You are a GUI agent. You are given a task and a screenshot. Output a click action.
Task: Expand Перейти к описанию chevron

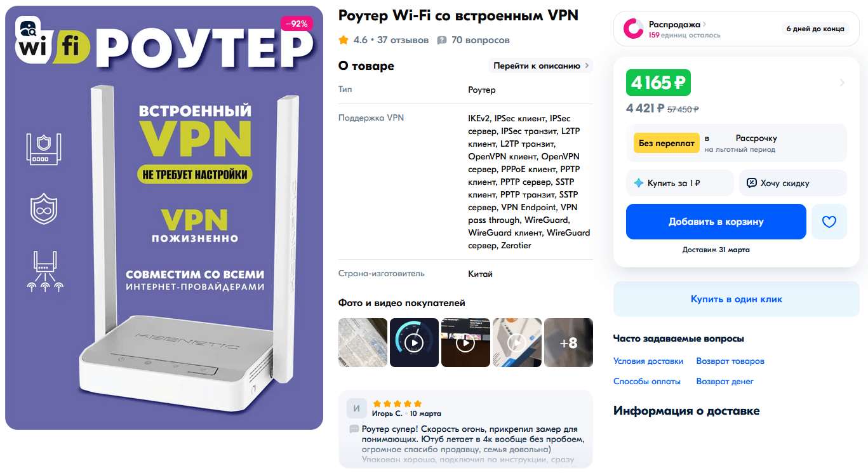pos(587,65)
